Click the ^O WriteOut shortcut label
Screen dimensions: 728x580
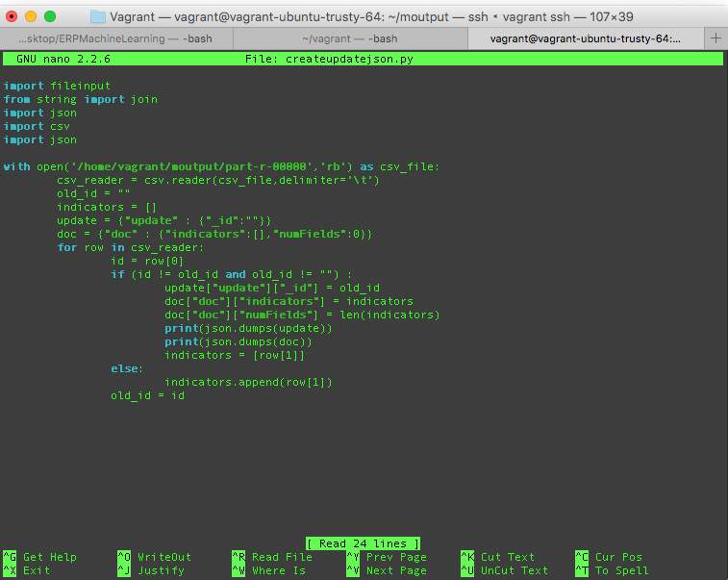tap(154, 557)
